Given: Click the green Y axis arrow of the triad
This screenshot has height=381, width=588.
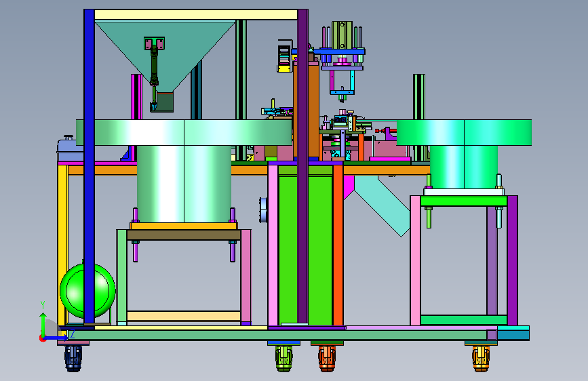Looking at the screenshot, I should pyautogui.click(x=43, y=323).
